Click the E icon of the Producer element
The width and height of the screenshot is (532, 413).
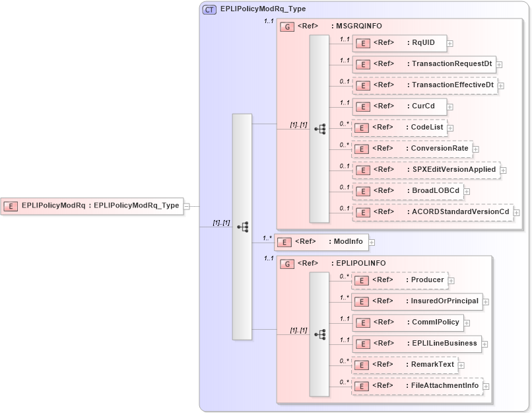(x=362, y=280)
